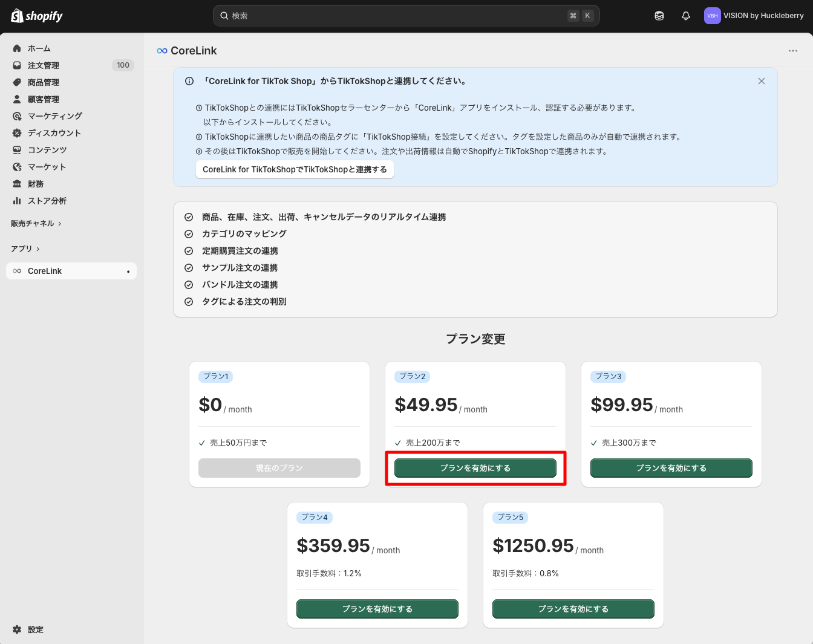Screen dimensions: 813x644
Task: Click the 100 orders badge
Action: point(123,65)
